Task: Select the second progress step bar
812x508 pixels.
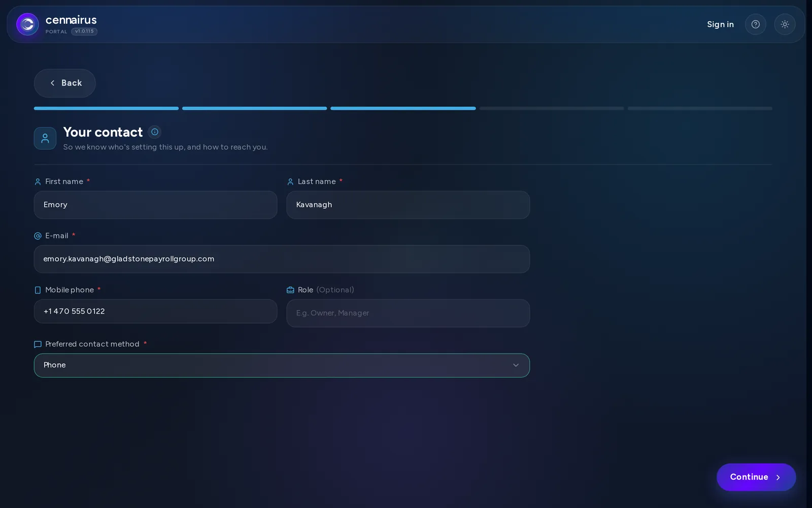Action: click(254, 108)
